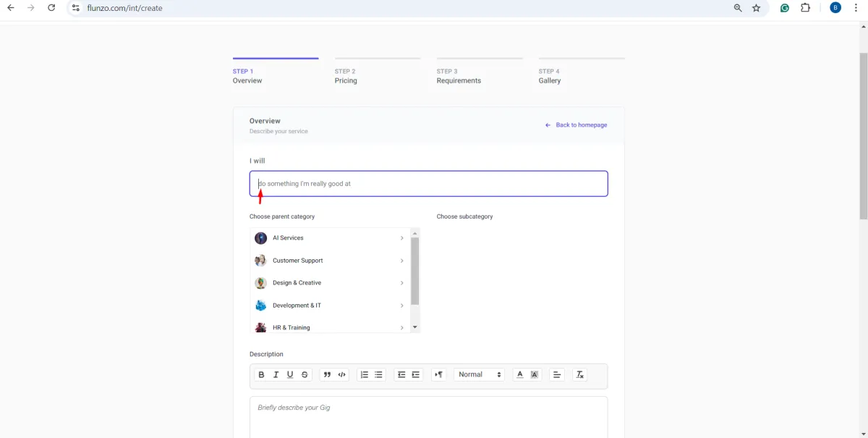The width and height of the screenshot is (868, 438).
Task: Open the Normal heading size dropdown
Action: [479, 375]
